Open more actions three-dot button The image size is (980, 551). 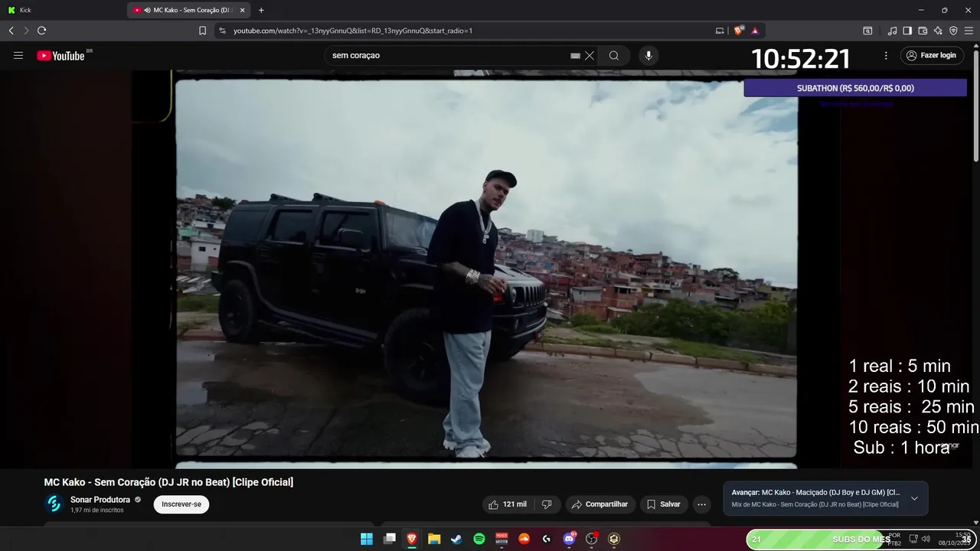point(701,504)
